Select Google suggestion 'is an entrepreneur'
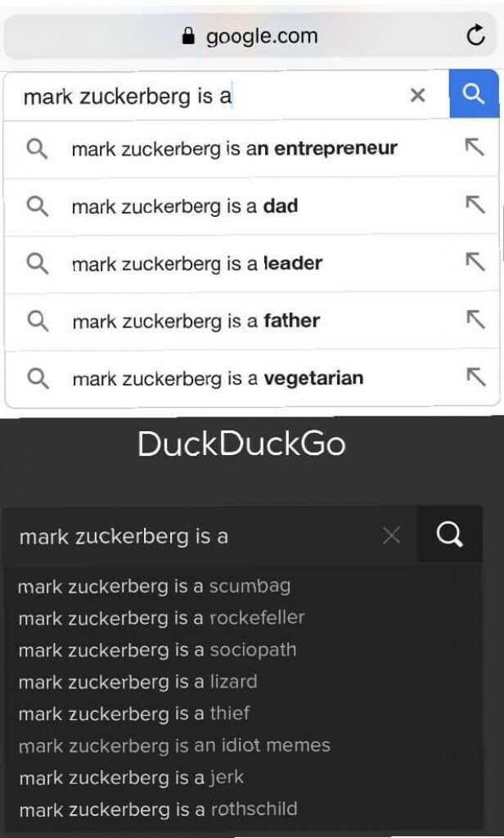Image resolution: width=504 pixels, height=838 pixels. [234, 149]
